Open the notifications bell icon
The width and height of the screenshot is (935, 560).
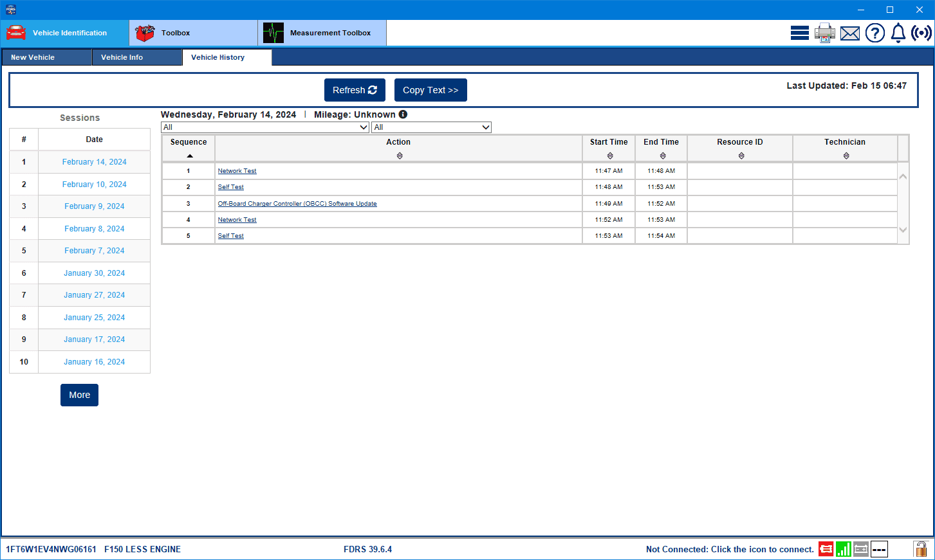click(898, 33)
